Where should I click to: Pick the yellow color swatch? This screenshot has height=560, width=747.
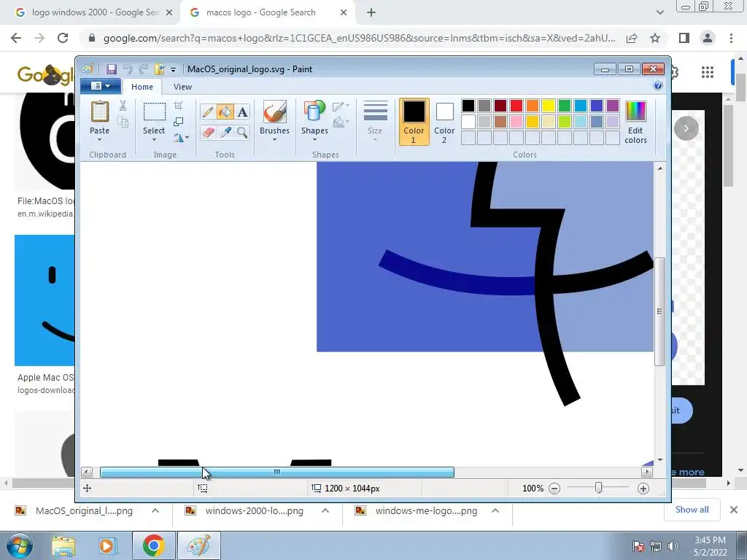(x=549, y=105)
